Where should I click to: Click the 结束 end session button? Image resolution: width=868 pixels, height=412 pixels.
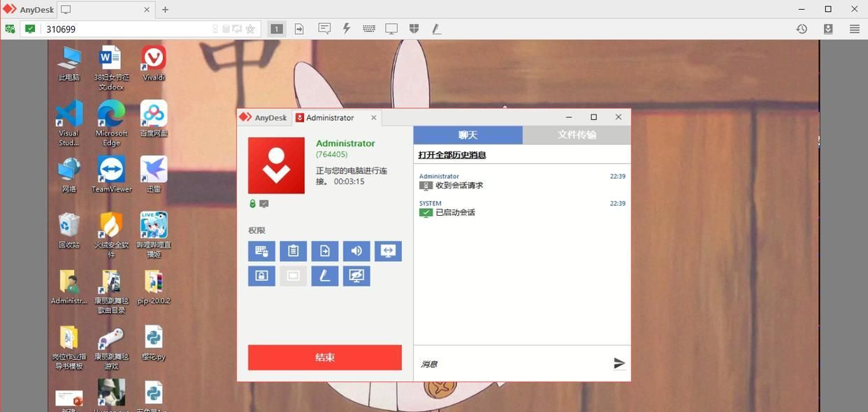[325, 357]
